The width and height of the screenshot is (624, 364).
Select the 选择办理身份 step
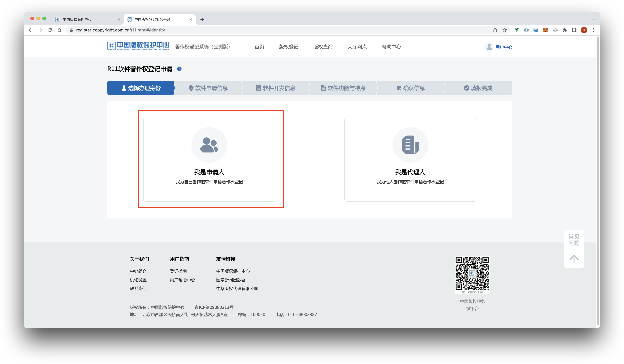pyautogui.click(x=141, y=88)
